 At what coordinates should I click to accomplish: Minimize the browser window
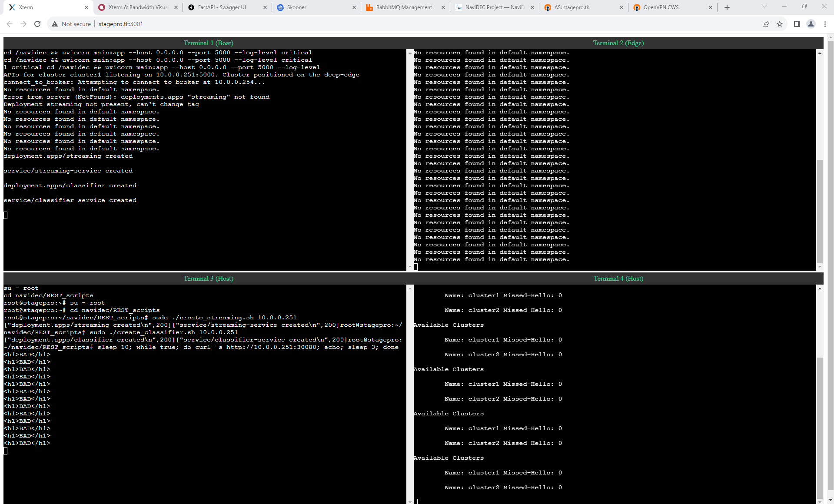point(784,6)
